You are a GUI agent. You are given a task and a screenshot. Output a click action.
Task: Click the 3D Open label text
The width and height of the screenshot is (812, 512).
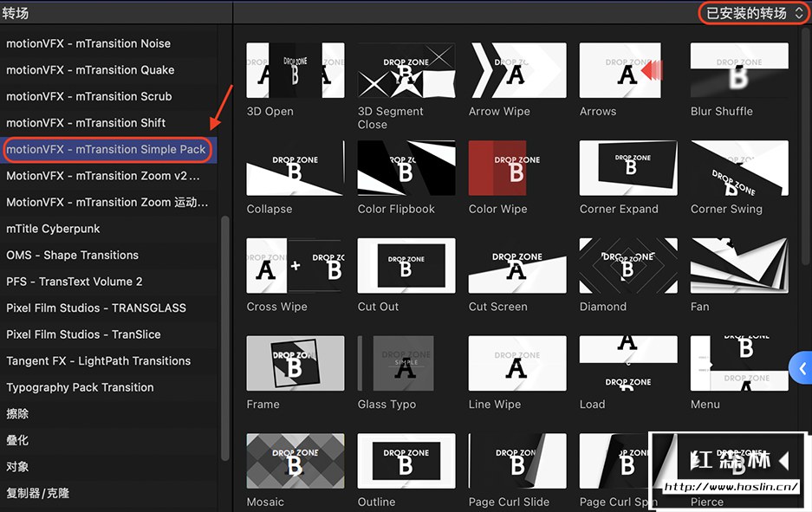[x=270, y=111]
